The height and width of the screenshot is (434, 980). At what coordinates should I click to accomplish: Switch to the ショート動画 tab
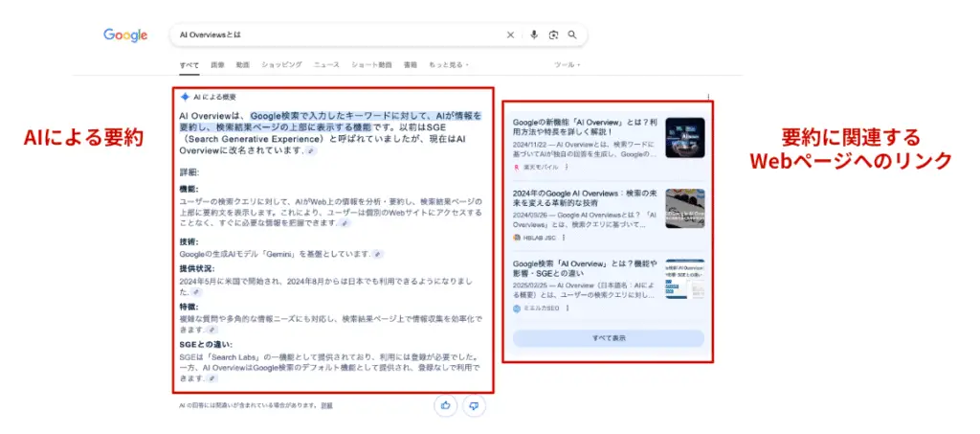coord(372,64)
